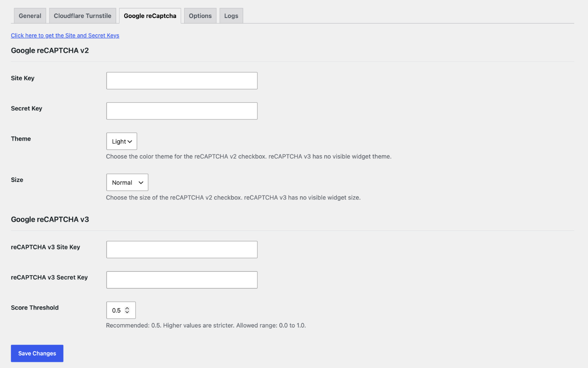This screenshot has width=588, height=368.
Task: Click the Theme label
Action: [x=21, y=139]
